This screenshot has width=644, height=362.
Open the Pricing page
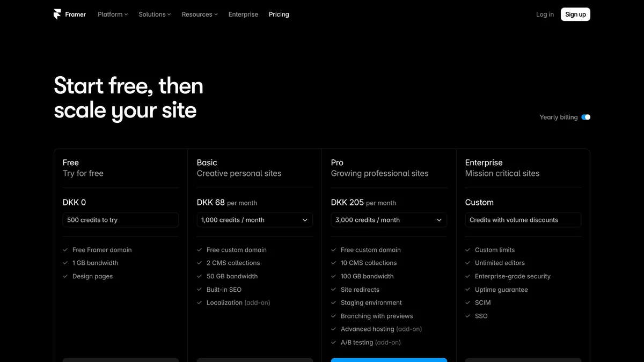279,14
